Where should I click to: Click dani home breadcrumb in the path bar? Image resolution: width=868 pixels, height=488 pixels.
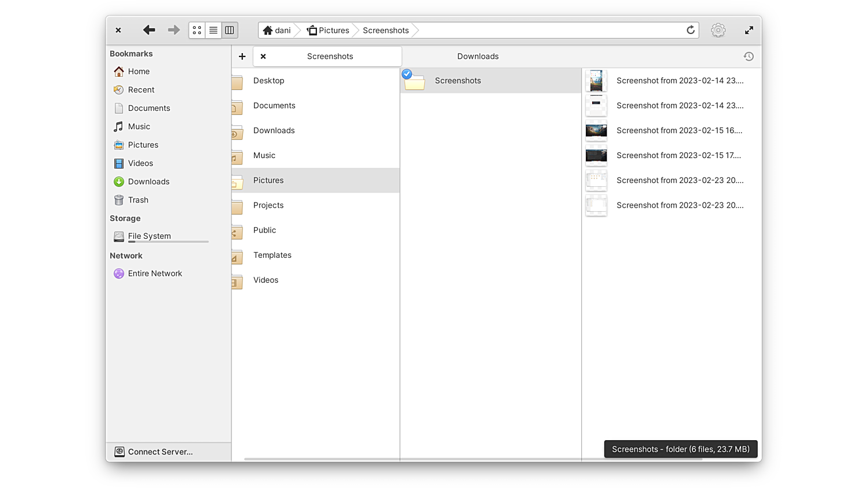(277, 31)
